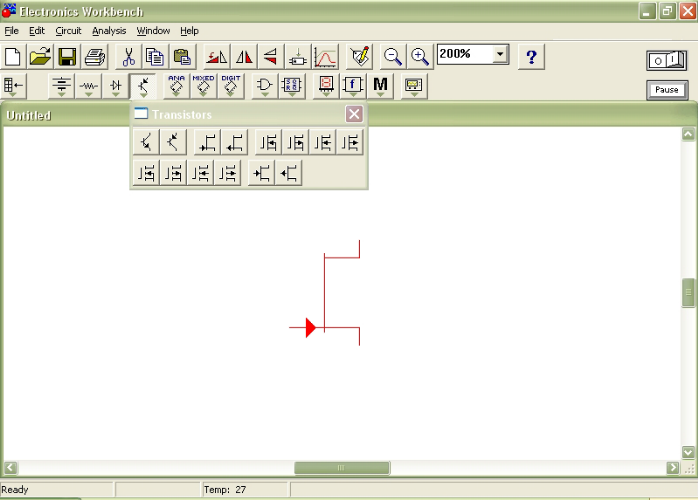Pick the N-channel JFET part
This screenshot has height=500, width=698.
[207, 142]
